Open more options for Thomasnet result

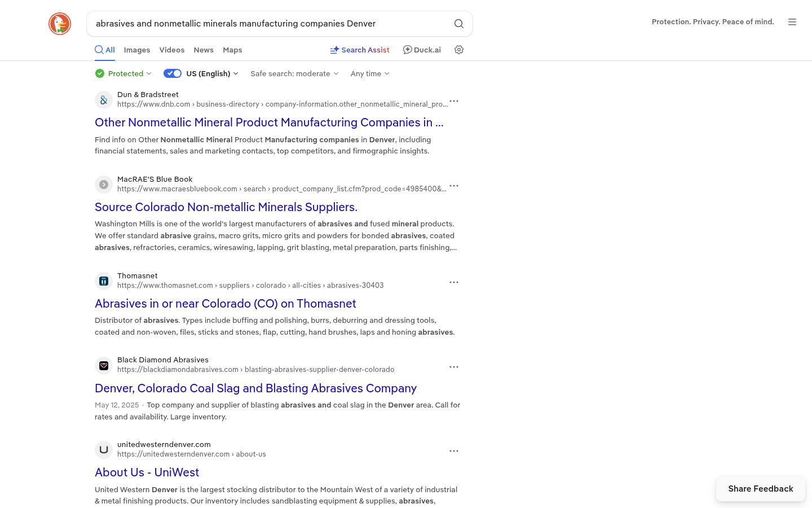coord(454,282)
